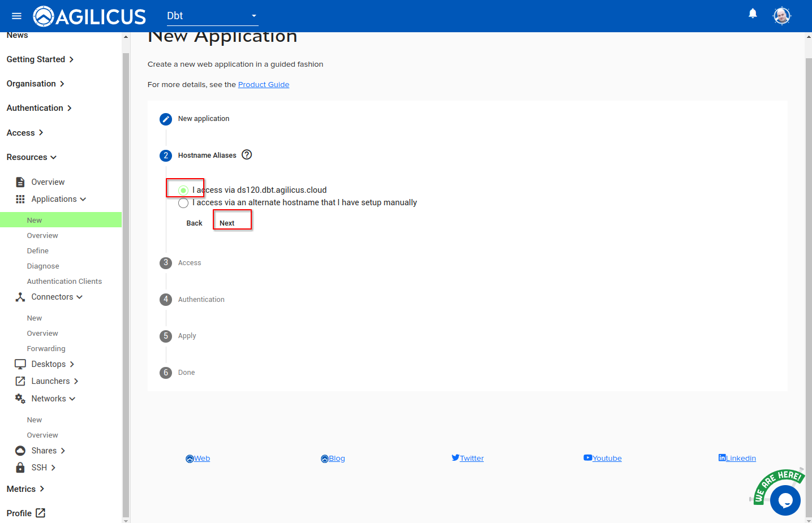Open the Desktops monitor icon
Viewport: 812px width, 523px height.
[20, 364]
